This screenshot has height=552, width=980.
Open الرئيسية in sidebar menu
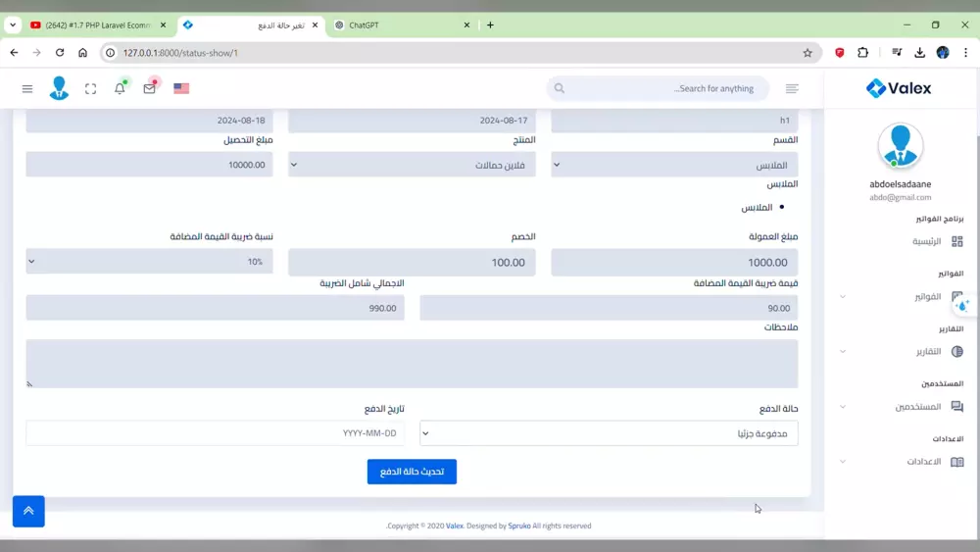pyautogui.click(x=926, y=241)
